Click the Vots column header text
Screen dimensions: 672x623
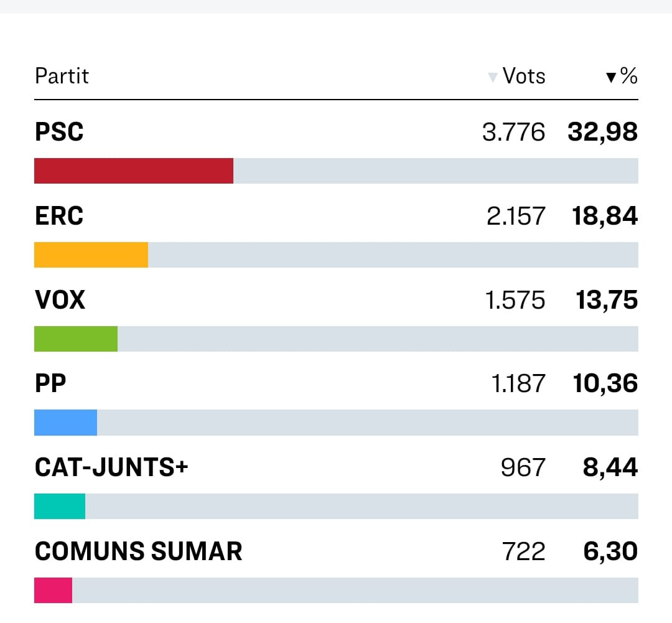pos(524,77)
